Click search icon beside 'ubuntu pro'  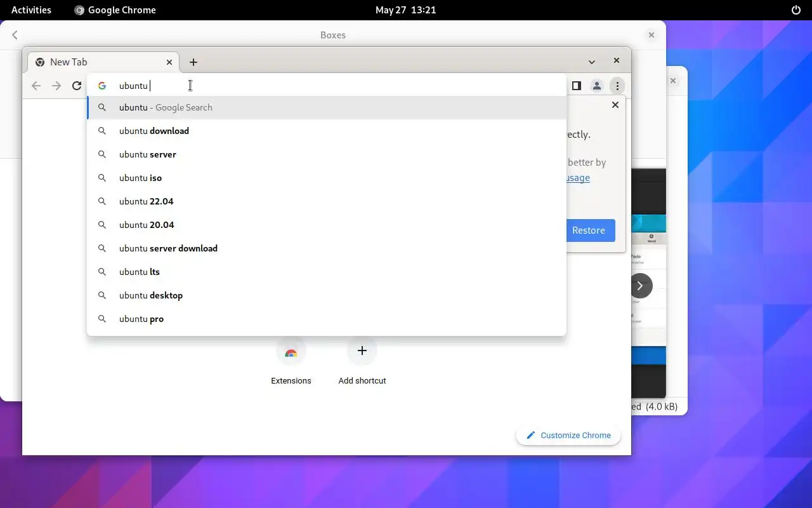(x=101, y=319)
